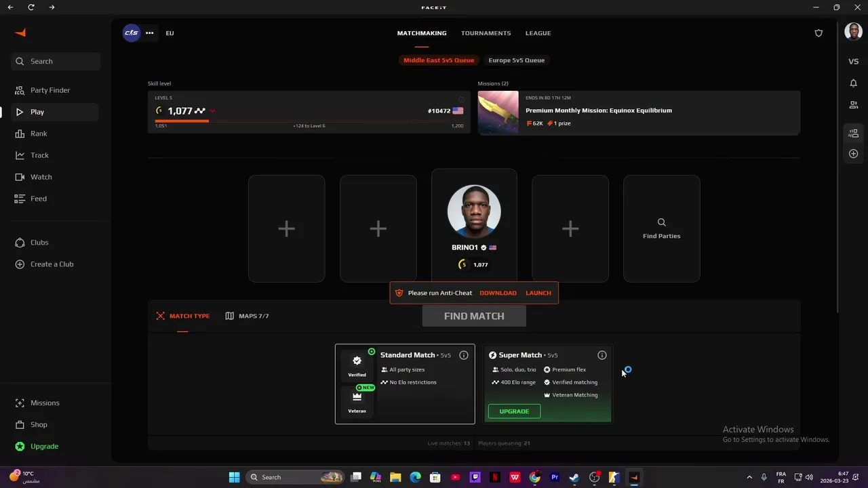
Task: Select the Middle East 5v5 Queue
Action: tap(439, 60)
